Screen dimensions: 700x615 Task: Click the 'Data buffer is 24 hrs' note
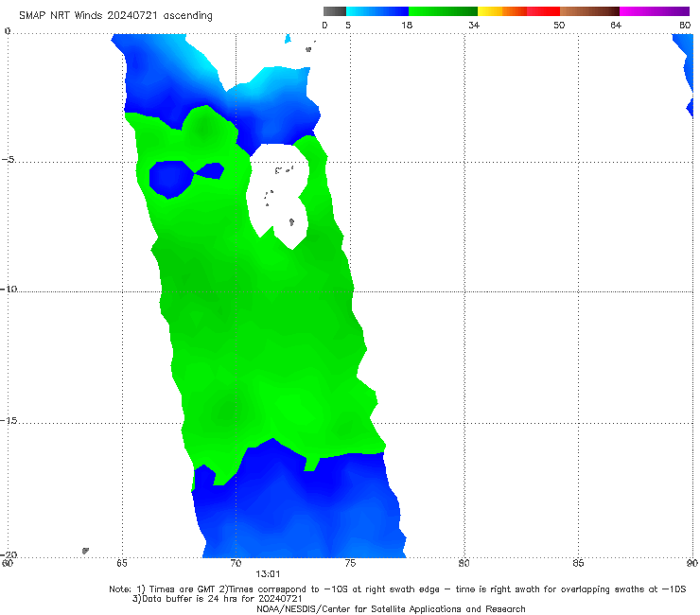coord(218,599)
